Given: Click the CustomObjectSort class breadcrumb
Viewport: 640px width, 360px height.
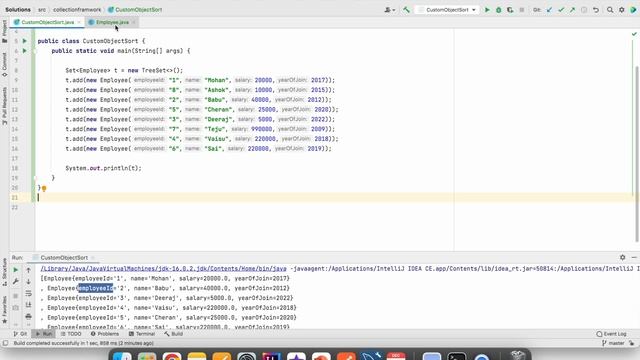Looking at the screenshot, I should tap(135, 9).
